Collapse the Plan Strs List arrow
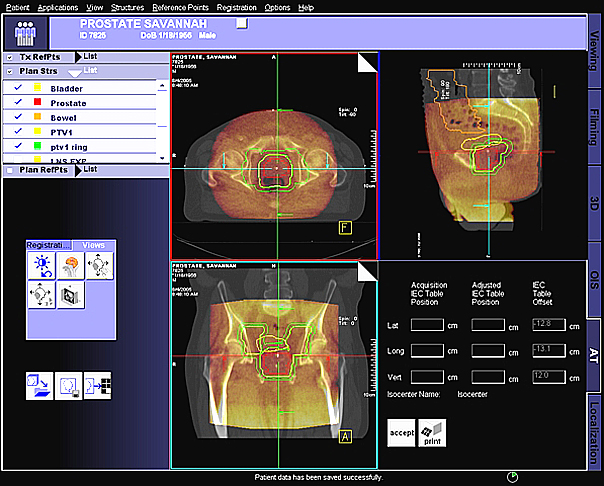 click(x=74, y=72)
